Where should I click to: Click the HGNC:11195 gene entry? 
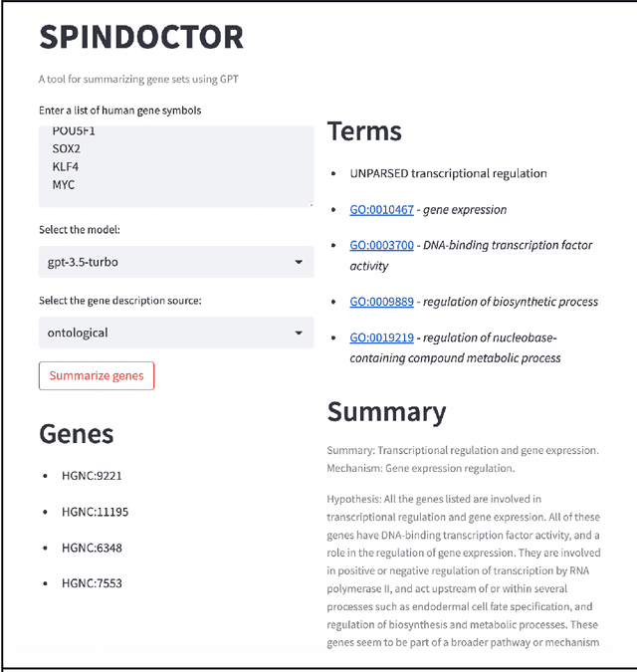[96, 512]
